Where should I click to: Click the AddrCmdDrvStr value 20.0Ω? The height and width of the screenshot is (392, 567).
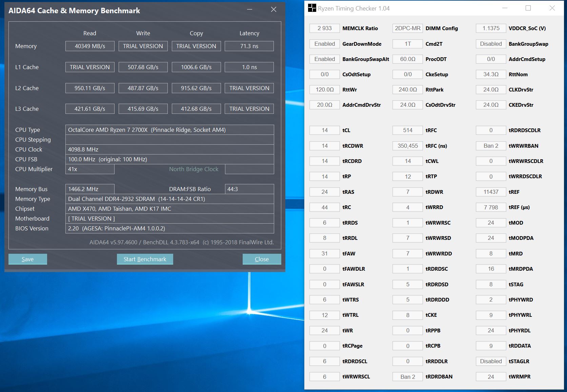click(x=325, y=105)
